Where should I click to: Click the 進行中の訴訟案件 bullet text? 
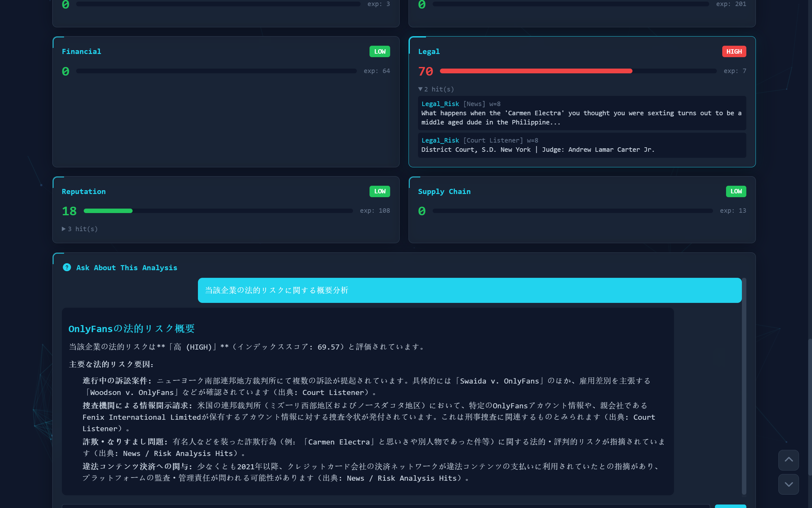click(x=366, y=386)
